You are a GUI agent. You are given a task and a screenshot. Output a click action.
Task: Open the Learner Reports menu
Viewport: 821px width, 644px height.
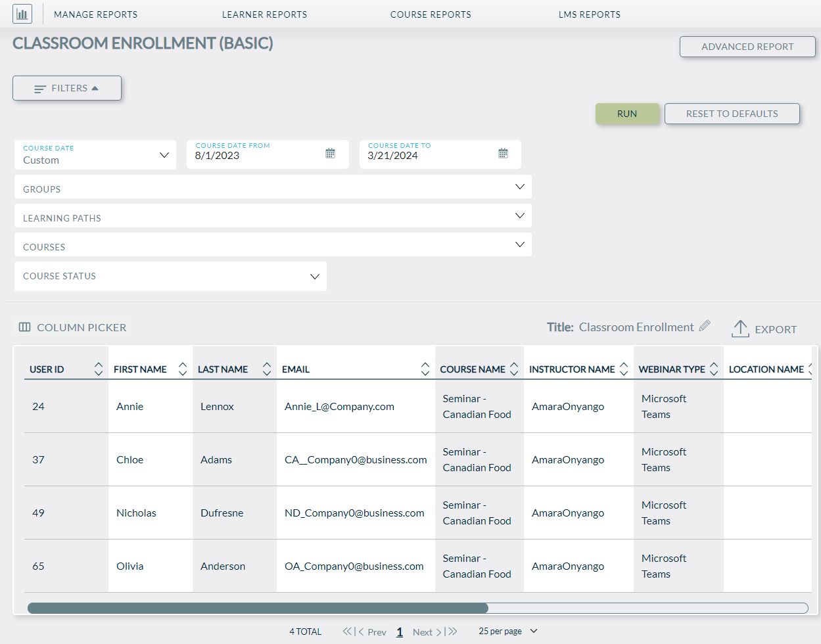(x=264, y=14)
